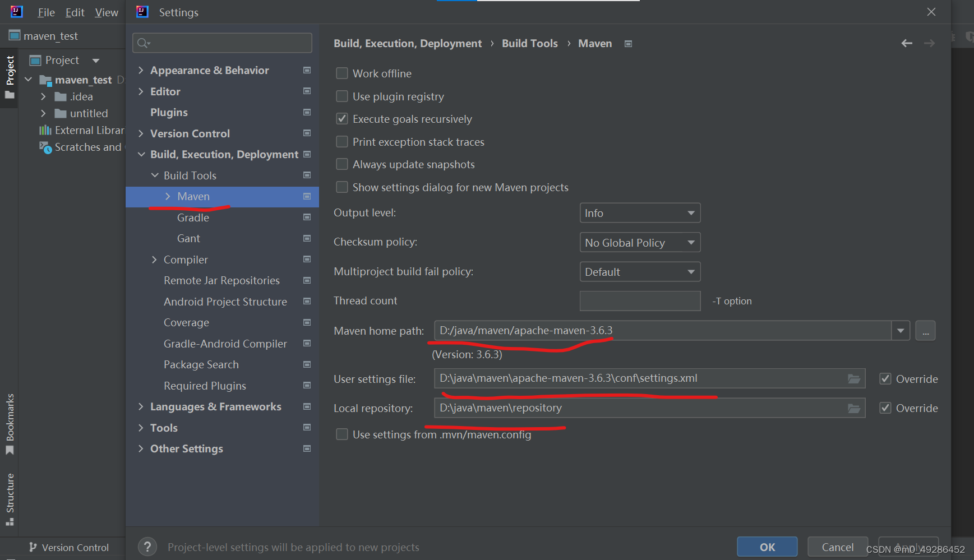
Task: Toggle Override for User settings file
Action: (885, 379)
